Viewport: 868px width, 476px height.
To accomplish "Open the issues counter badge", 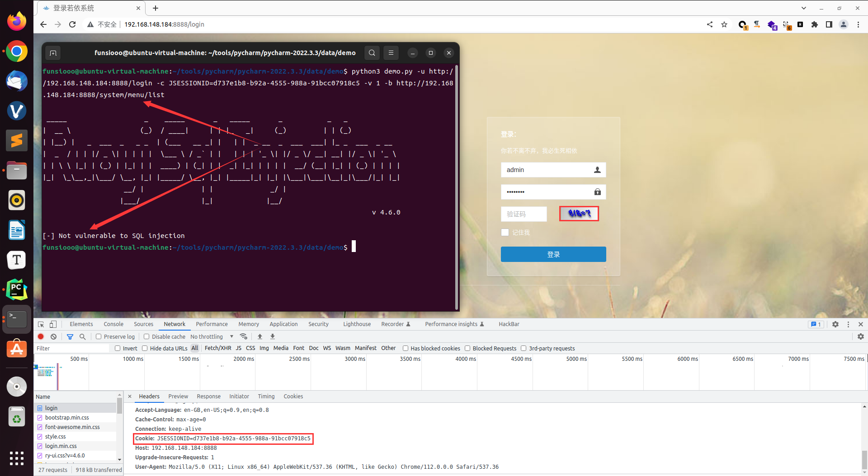I will point(816,324).
